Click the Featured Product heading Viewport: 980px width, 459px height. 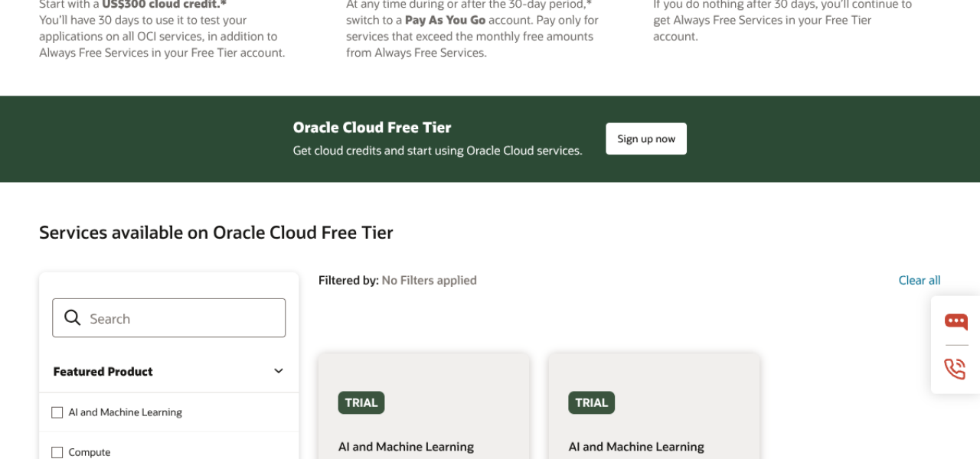[x=103, y=371]
